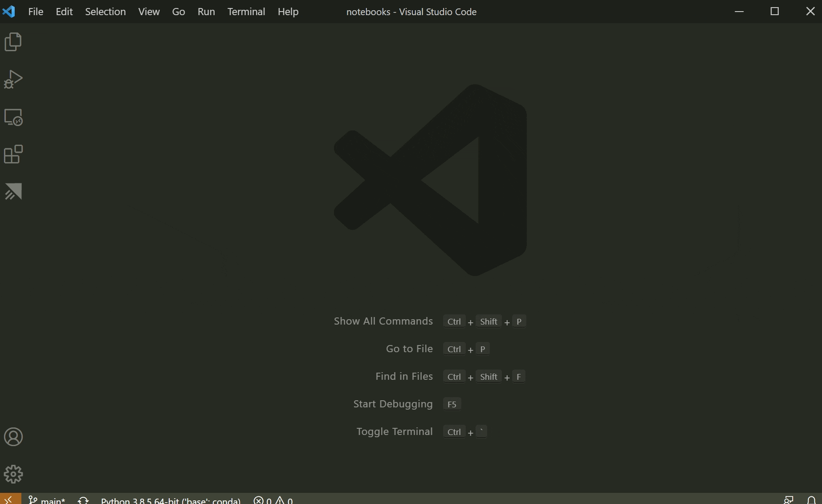
Task: Open the Explorer sidebar
Action: click(13, 41)
